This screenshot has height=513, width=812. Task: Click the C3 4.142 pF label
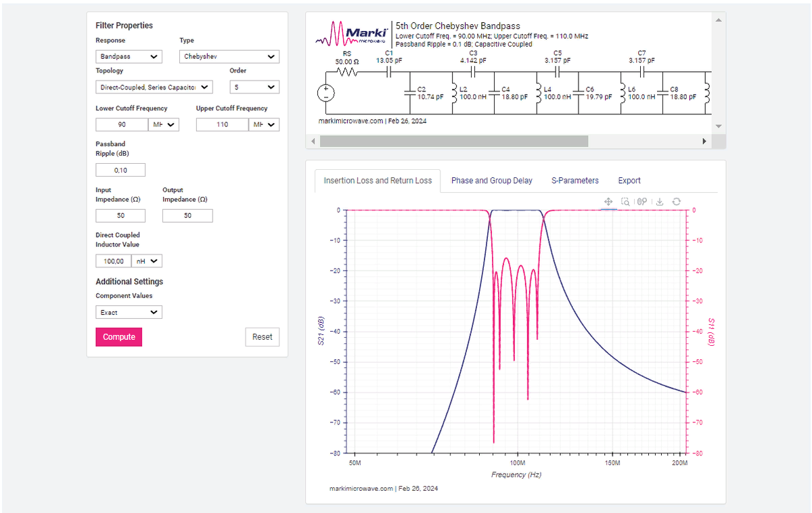click(x=473, y=56)
